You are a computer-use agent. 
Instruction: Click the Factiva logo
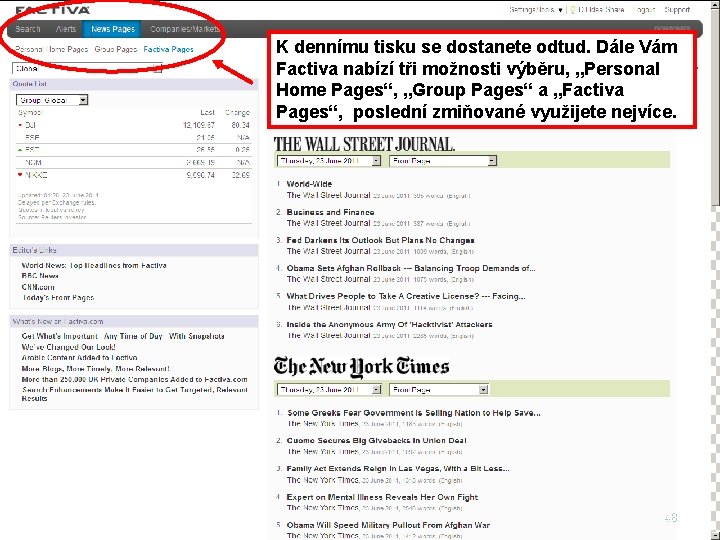click(52, 10)
